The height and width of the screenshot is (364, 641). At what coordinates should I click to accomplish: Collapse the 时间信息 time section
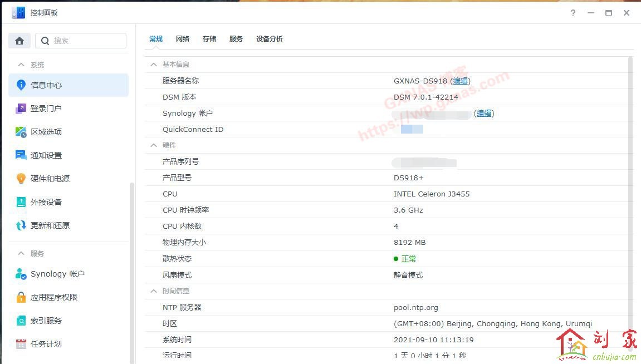154,291
